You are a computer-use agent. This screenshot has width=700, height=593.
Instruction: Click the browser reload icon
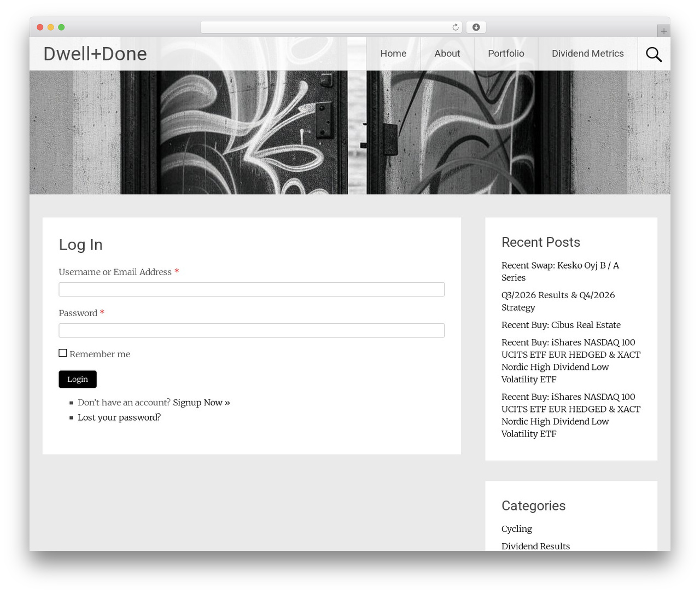(455, 27)
